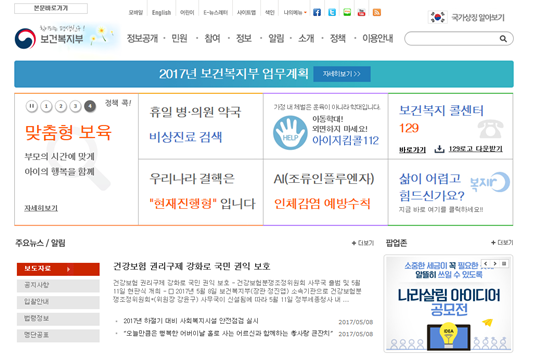Select slide 3 in policy carousel
Image resolution: width=540 pixels, height=364 pixels.
point(75,106)
